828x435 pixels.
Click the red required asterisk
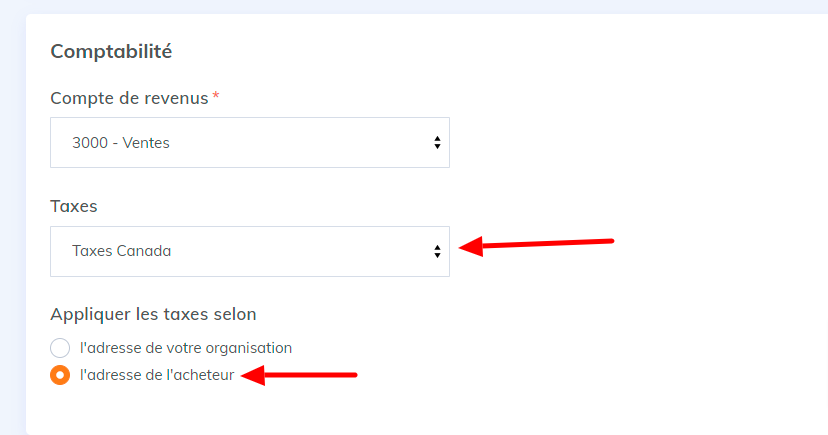(x=215, y=96)
